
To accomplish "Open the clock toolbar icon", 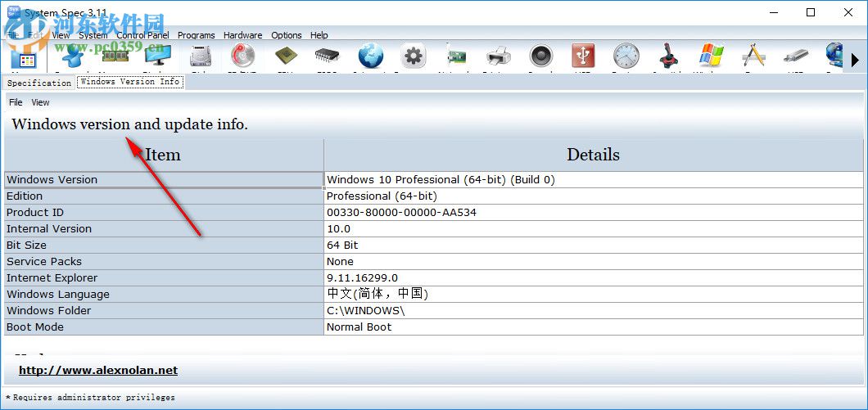I will (626, 56).
